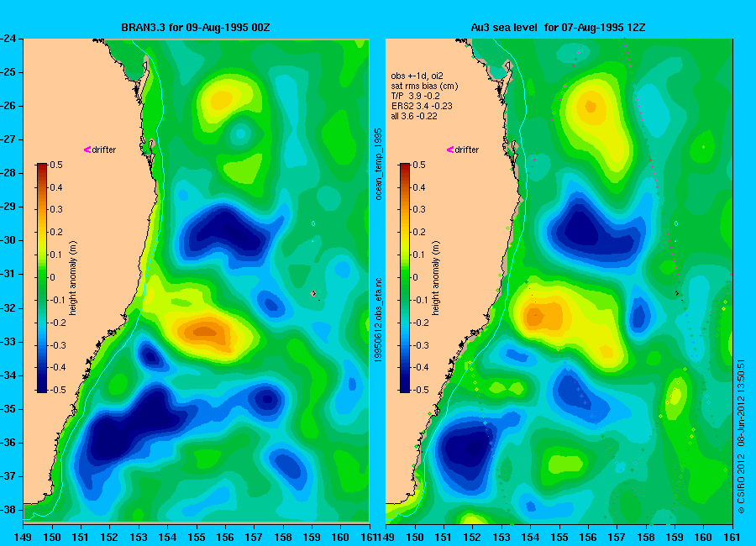Click the 'drifter' legend label in Au3 panel
This screenshot has width=756, height=546.
point(467,150)
